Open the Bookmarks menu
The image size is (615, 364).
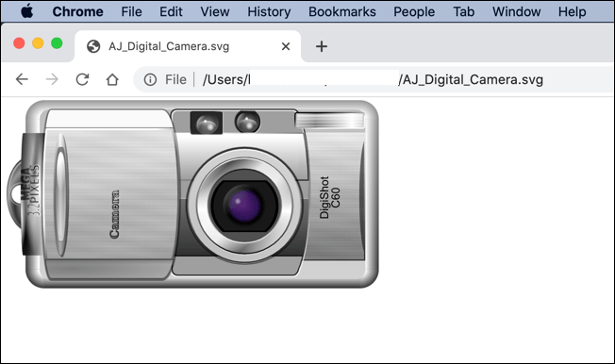pyautogui.click(x=342, y=11)
